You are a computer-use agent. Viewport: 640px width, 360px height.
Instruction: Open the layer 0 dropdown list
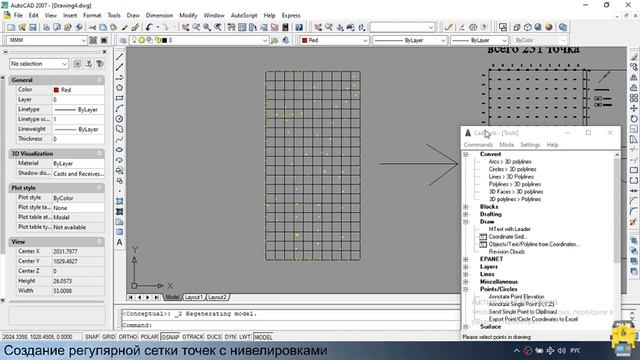264,40
